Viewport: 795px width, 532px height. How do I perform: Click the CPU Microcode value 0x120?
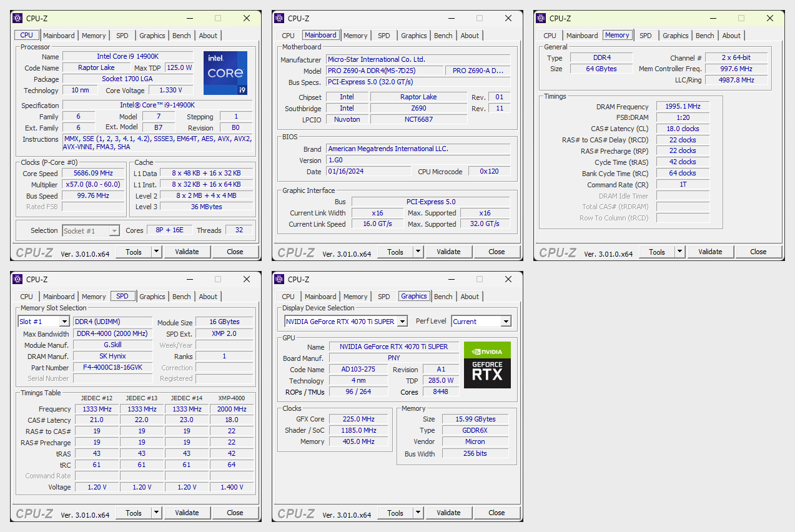489,171
